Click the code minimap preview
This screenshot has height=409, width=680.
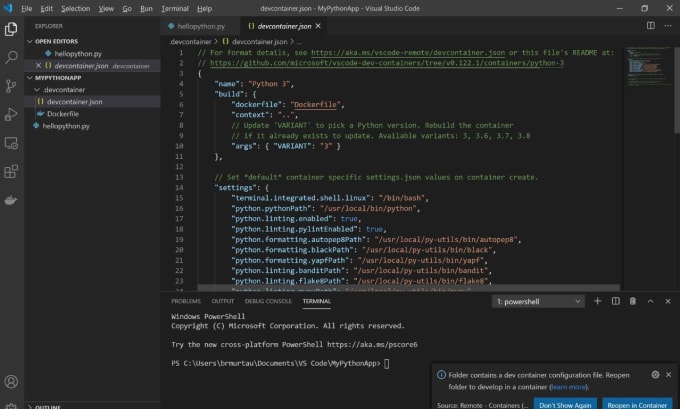click(647, 67)
